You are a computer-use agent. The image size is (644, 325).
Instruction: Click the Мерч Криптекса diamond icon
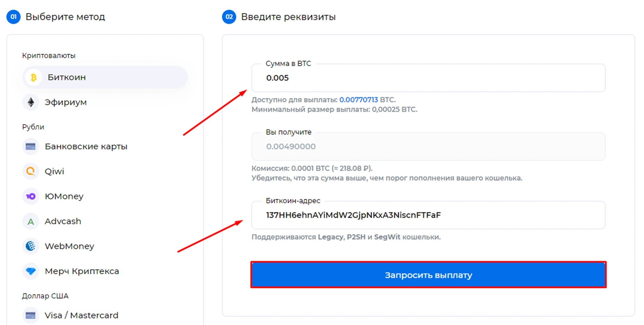(x=31, y=271)
